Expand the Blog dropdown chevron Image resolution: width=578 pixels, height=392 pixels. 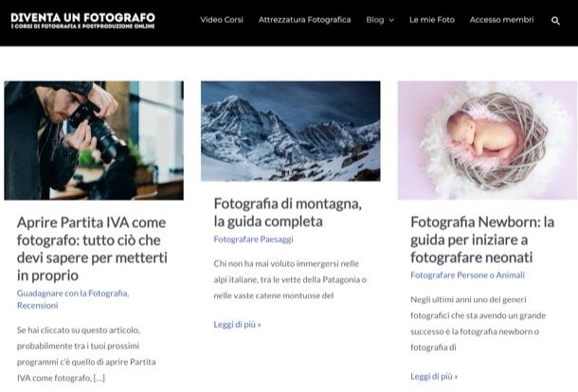point(391,20)
